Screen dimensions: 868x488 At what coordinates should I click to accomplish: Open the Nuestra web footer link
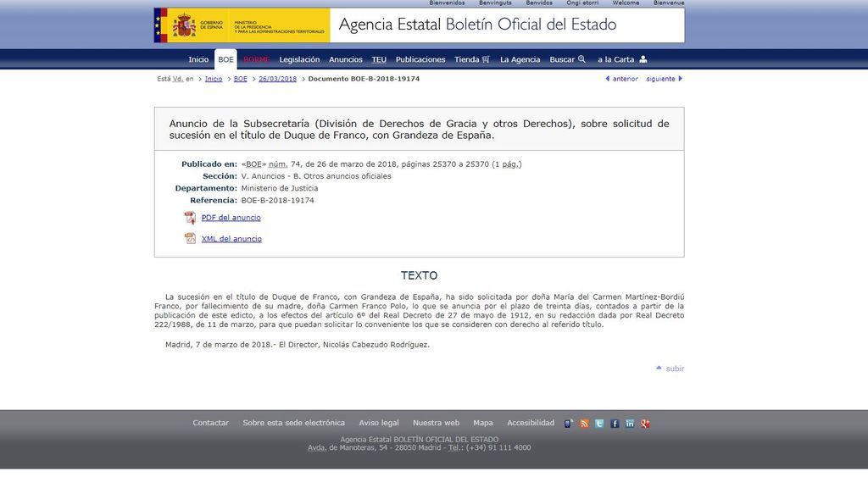pyautogui.click(x=436, y=423)
